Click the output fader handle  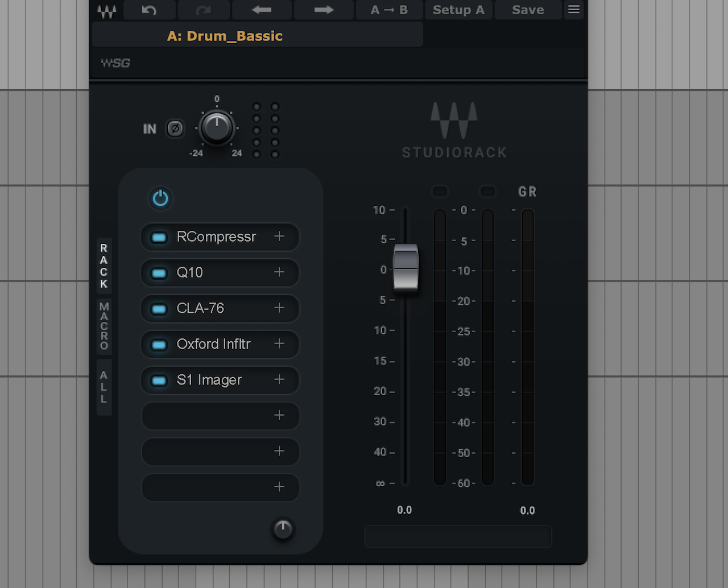(x=406, y=267)
